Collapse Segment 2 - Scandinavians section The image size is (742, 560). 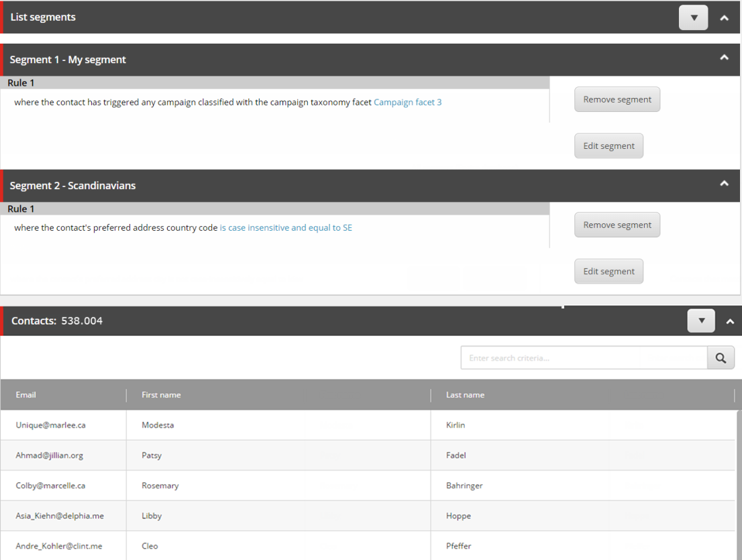(x=724, y=184)
